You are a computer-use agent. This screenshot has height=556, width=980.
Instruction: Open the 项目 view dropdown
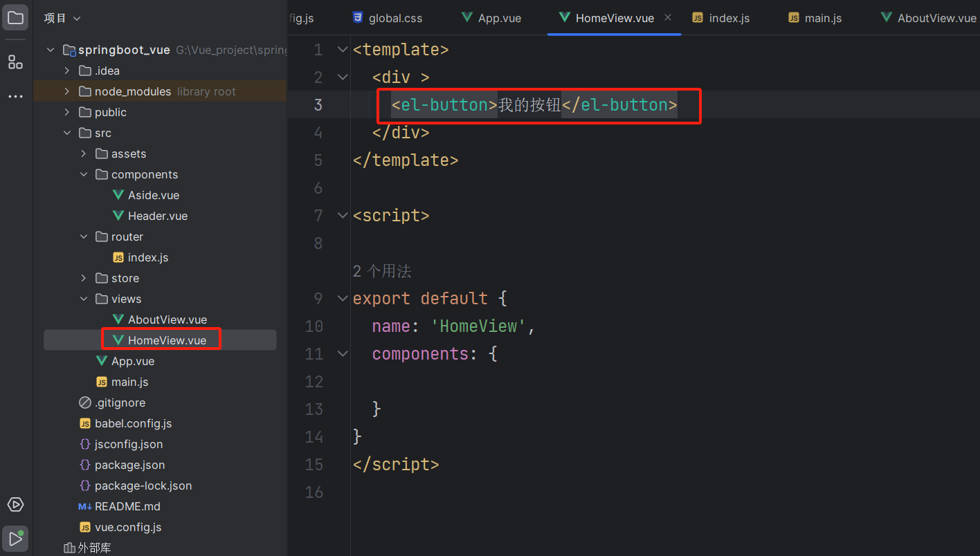[62, 18]
